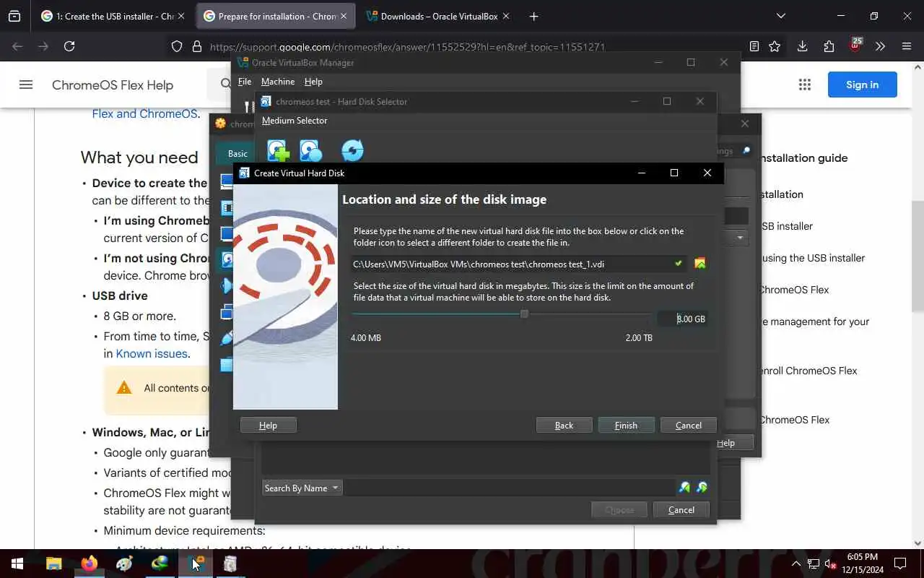
Task: Click the volume icon in the system tray
Action: (x=831, y=564)
